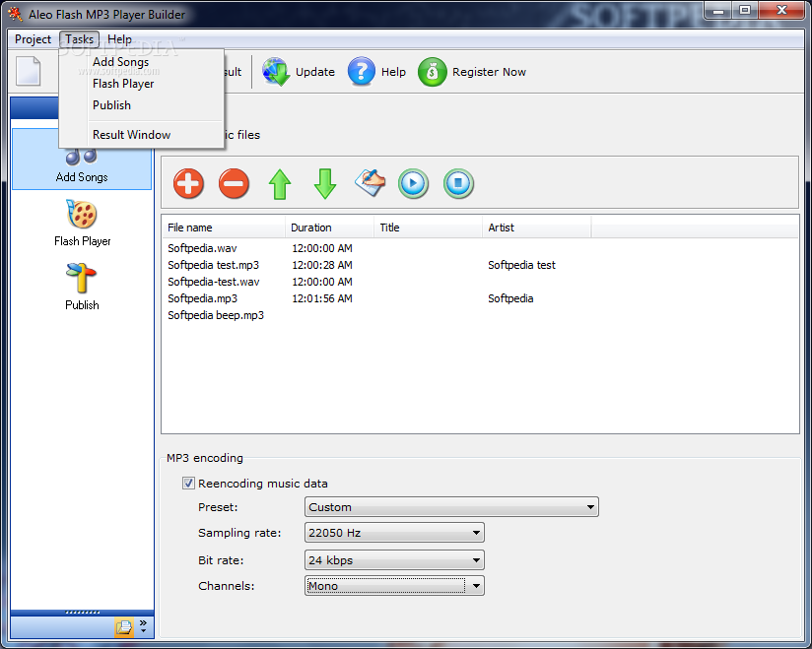Click the stop playback icon
The image size is (812, 649).
coord(458,183)
